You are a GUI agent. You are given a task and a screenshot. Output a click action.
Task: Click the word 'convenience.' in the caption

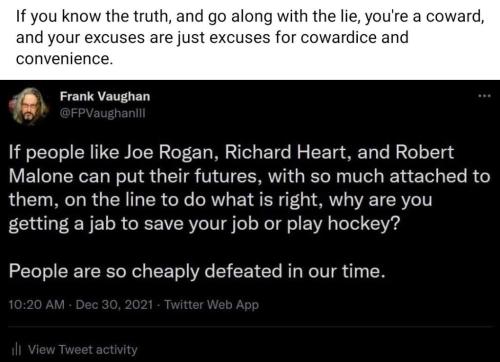[x=65, y=59]
